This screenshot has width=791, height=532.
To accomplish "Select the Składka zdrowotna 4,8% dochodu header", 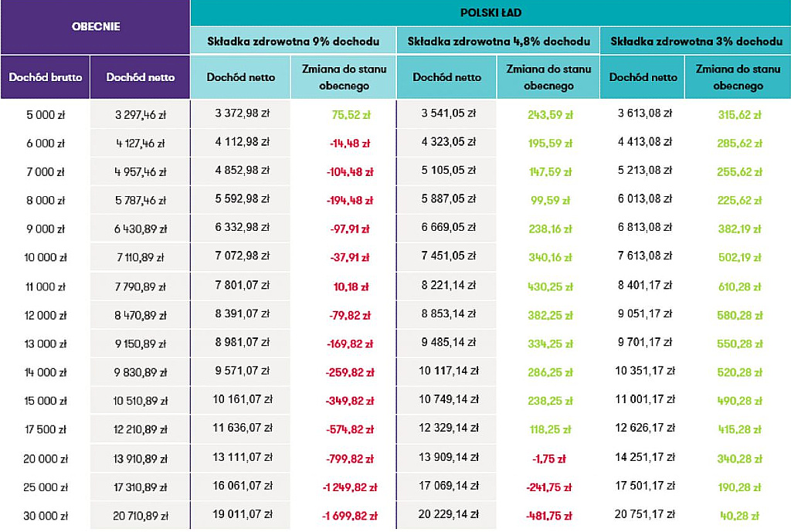I will (498, 42).
